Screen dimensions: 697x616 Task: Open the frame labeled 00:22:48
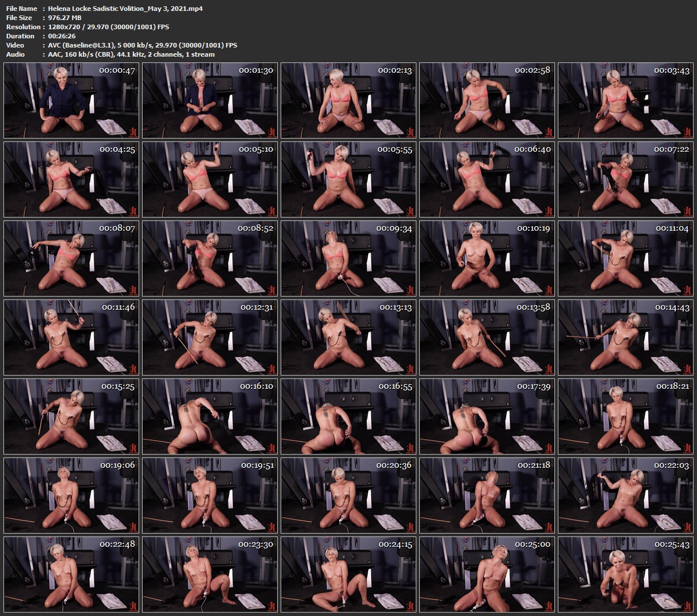tap(72, 574)
